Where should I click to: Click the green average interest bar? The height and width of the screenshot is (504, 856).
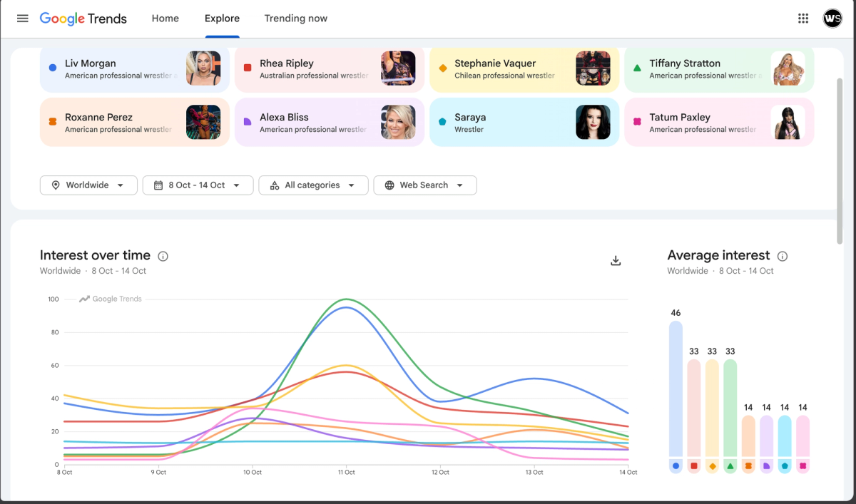730,408
